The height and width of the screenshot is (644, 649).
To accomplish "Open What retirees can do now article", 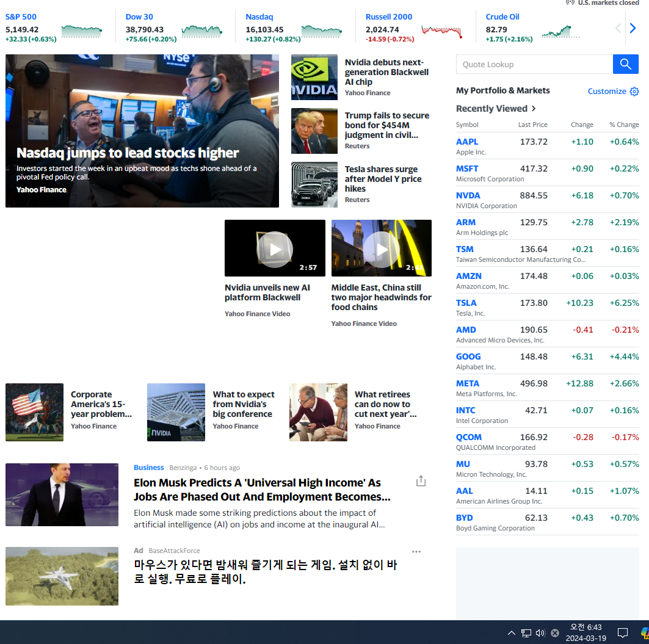I will (385, 404).
